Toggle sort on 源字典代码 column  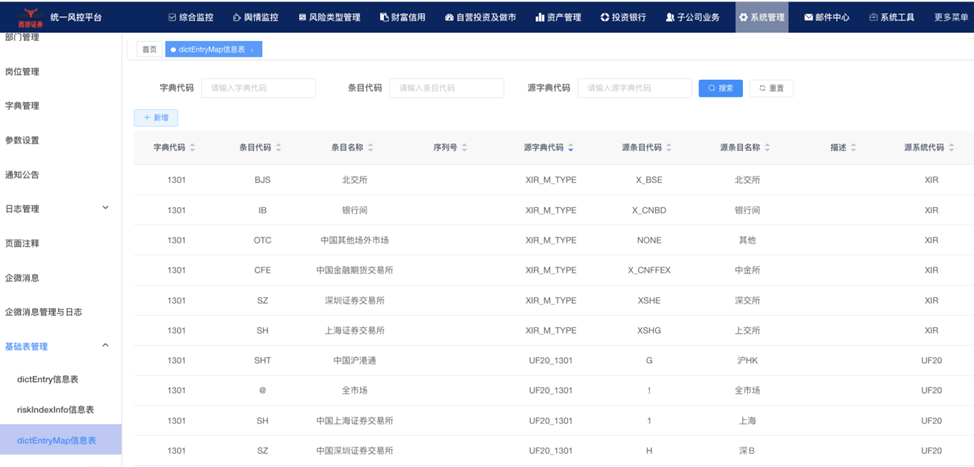point(571,148)
